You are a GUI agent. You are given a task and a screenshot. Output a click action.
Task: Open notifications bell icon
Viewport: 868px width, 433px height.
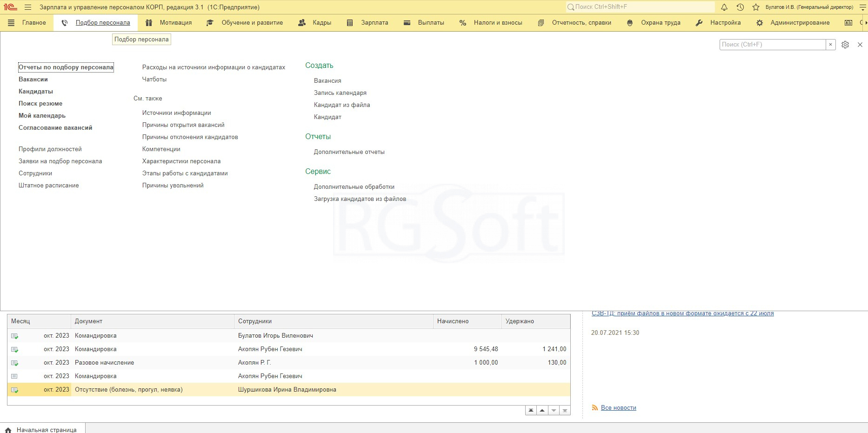(724, 7)
